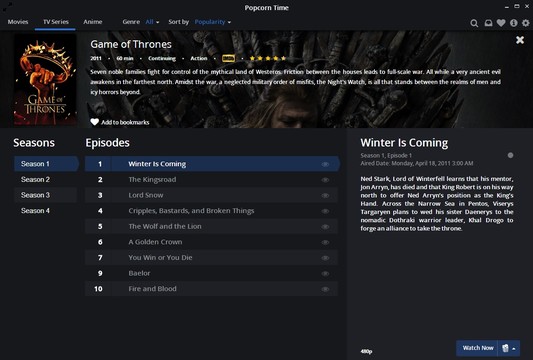Open the settings gear icon
This screenshot has width=533, height=360.
(x=526, y=23)
